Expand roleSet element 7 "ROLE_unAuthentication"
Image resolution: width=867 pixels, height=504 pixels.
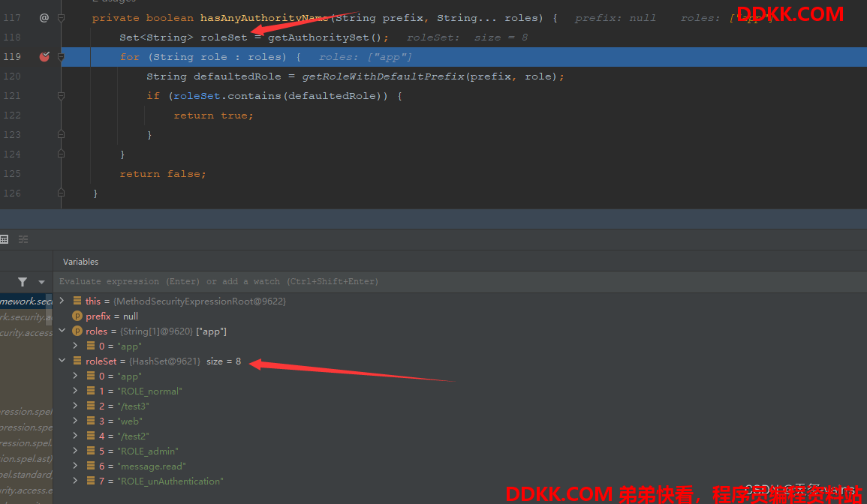(75, 481)
